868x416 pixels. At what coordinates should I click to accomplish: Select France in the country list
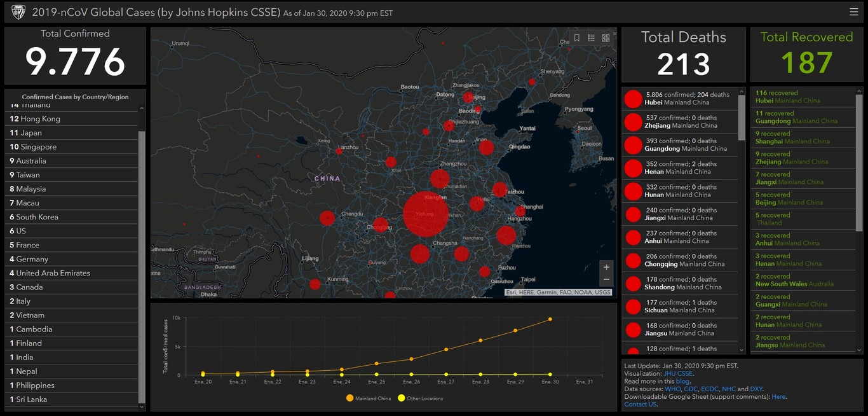pos(71,245)
